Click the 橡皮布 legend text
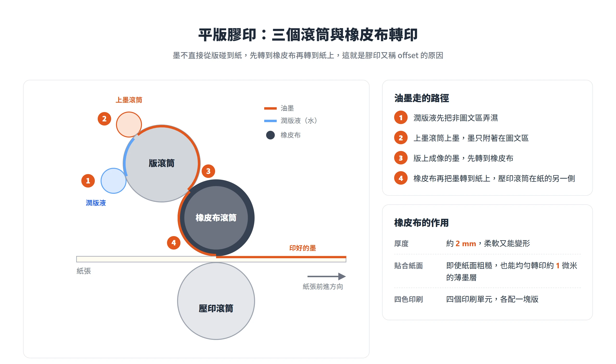This screenshot has height=364, width=616. (291, 135)
